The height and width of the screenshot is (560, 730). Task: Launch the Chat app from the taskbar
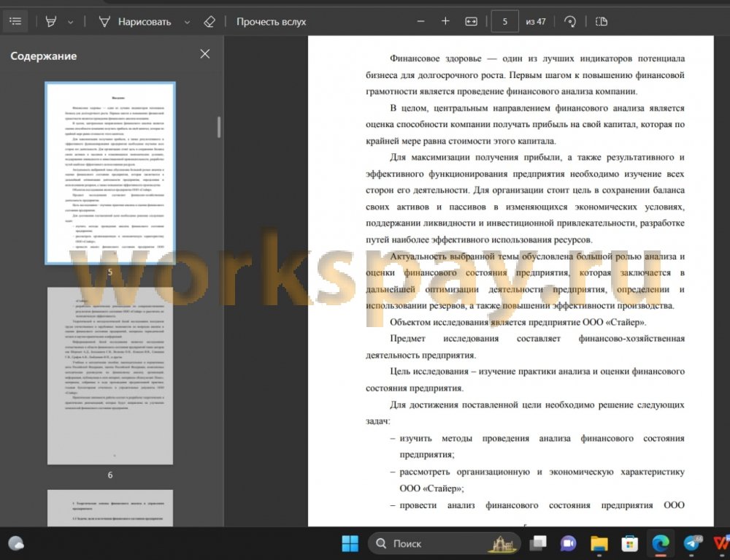pos(569,543)
